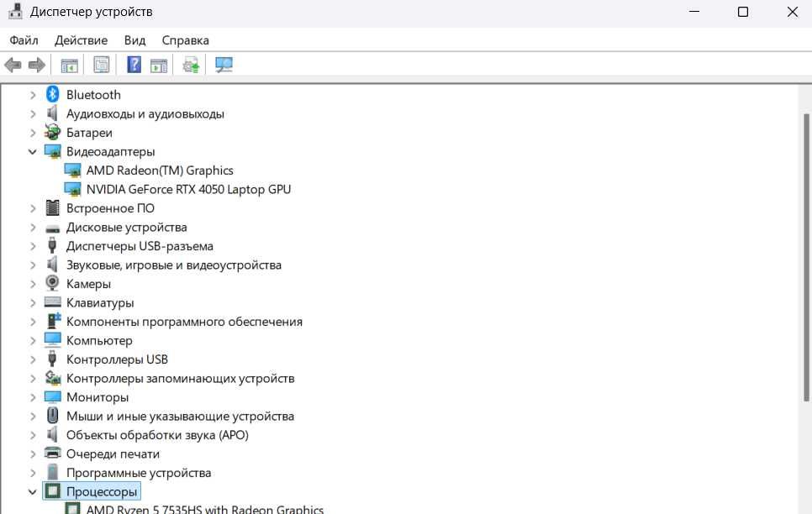Click the blue Help question mark icon
The width and height of the screenshot is (812, 514).
[134, 65]
